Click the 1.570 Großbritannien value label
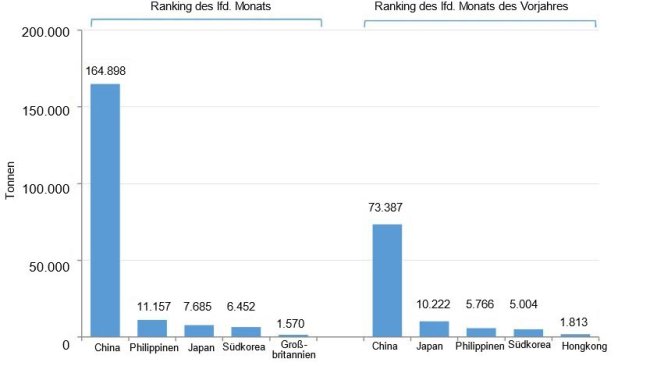Viewport: 650px width, 366px height. coord(291,323)
